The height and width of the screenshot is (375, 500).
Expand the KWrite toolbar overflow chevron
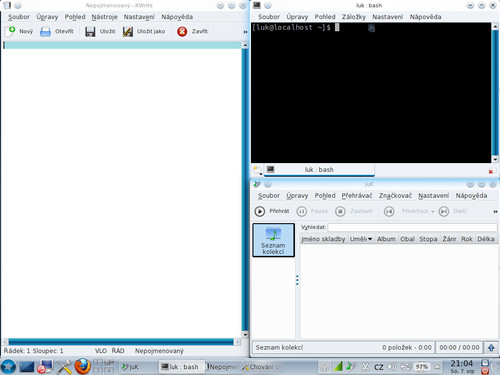245,32
